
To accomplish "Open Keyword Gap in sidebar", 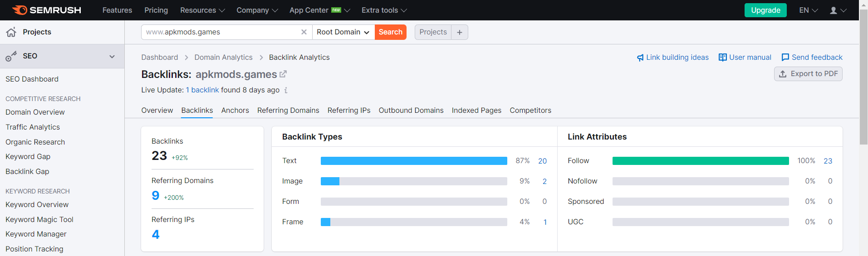I will (x=28, y=156).
